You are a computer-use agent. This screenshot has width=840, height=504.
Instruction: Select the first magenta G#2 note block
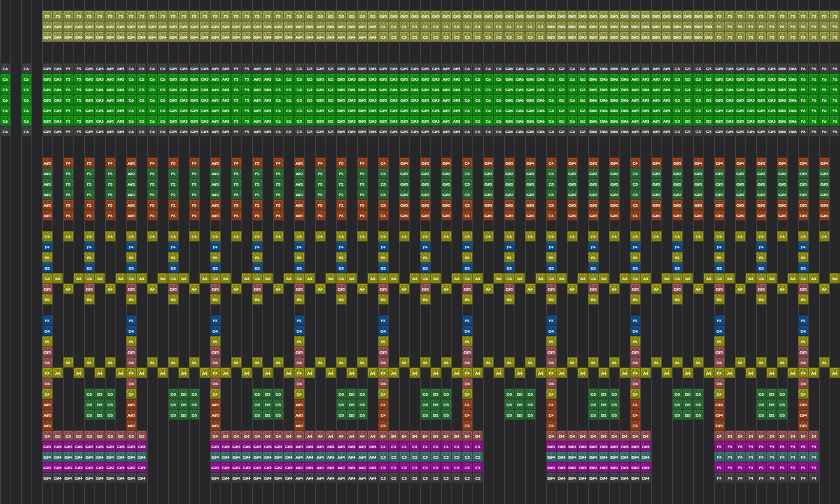click(47, 467)
